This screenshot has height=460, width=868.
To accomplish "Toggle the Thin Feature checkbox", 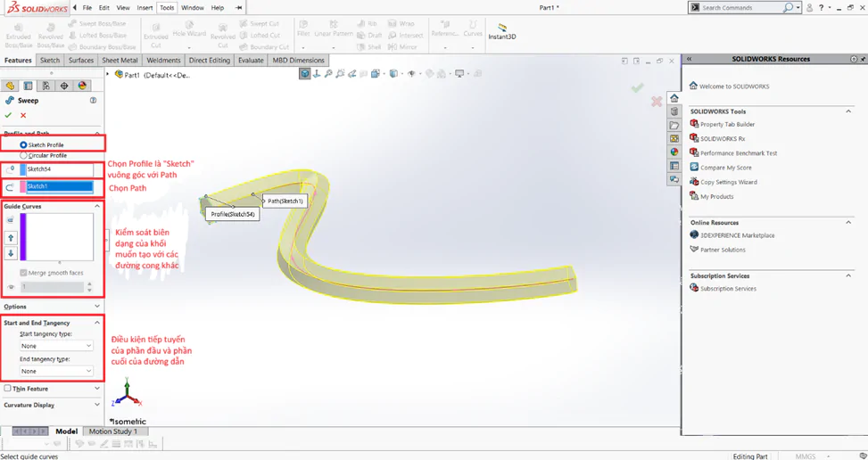I will [x=8, y=388].
